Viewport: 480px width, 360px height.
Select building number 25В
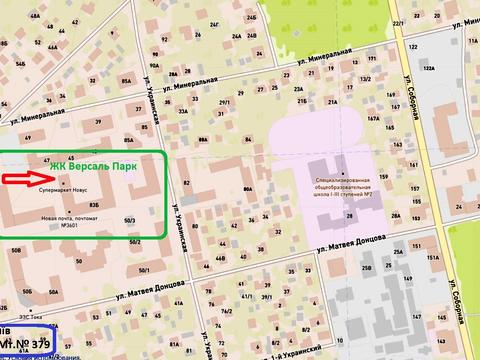coord(366,268)
